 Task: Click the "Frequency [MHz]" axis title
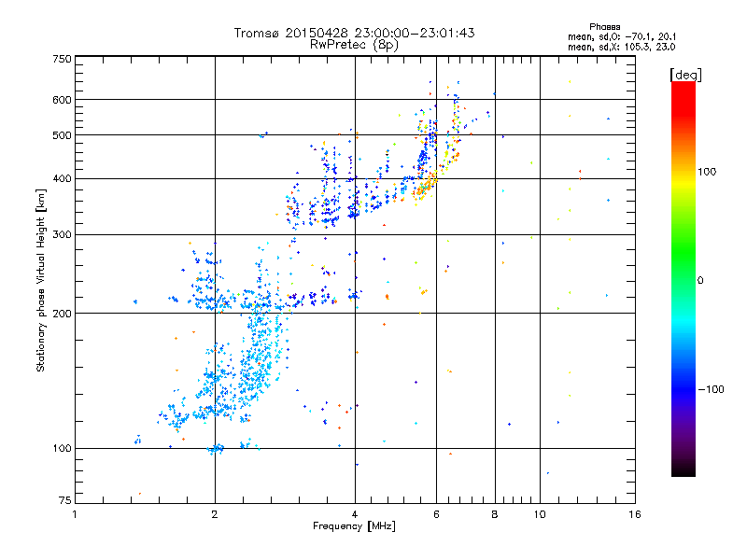[x=354, y=526]
